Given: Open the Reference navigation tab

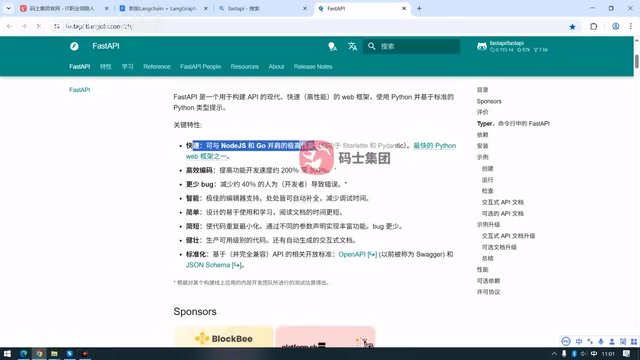Looking at the screenshot, I should tap(157, 67).
